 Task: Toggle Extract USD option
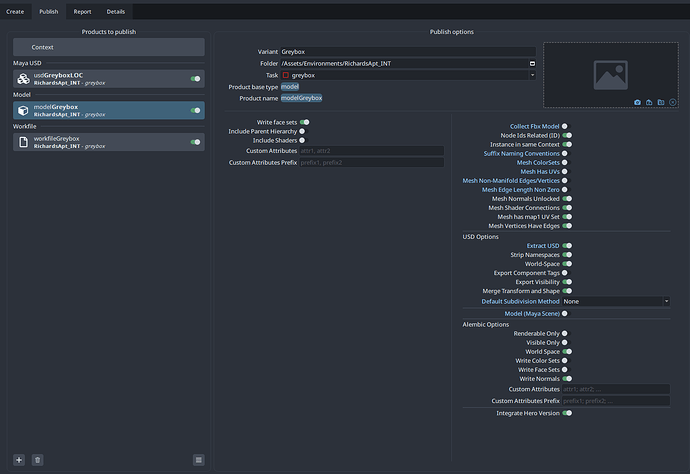tap(567, 246)
